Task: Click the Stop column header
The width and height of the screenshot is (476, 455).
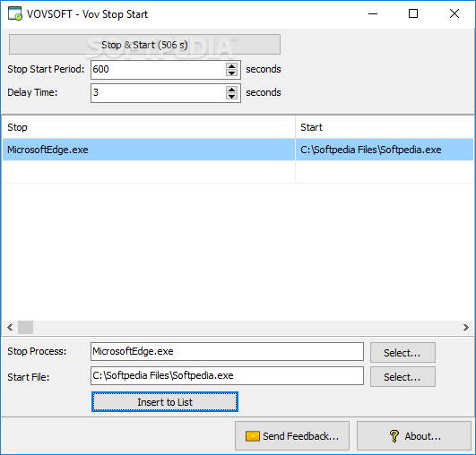Action: 149,127
